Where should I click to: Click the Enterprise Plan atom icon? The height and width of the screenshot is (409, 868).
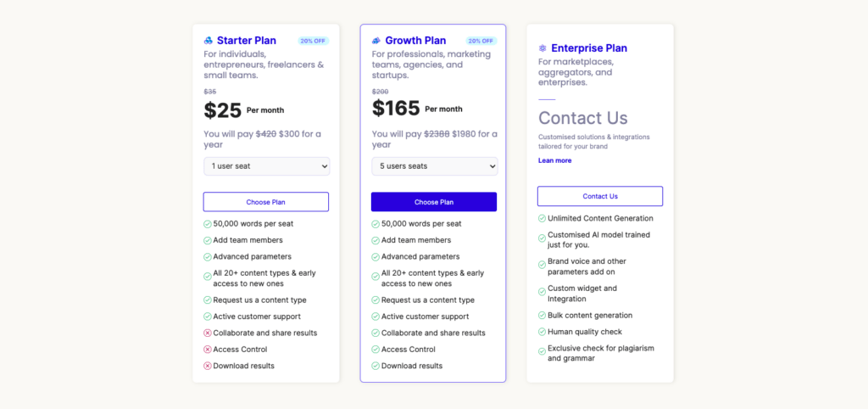tap(542, 48)
